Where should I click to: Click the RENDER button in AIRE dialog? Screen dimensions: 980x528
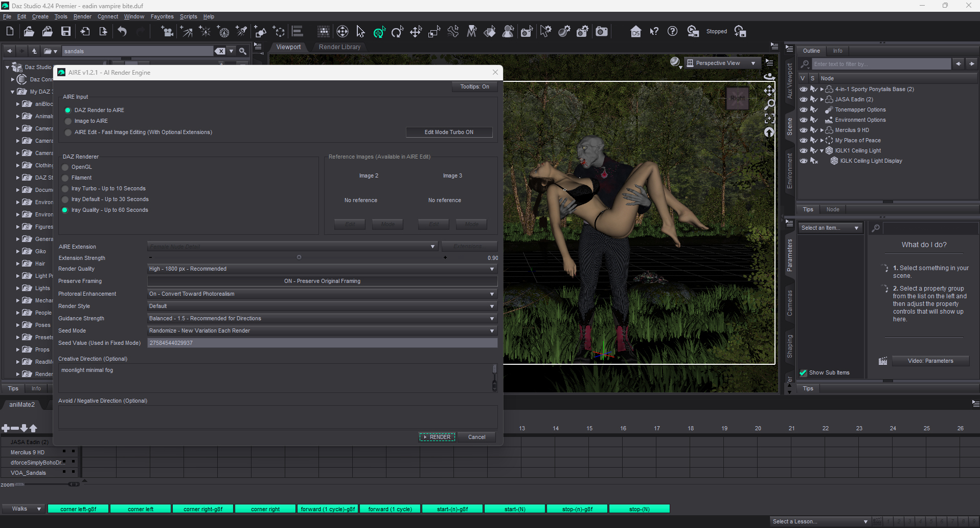437,437
